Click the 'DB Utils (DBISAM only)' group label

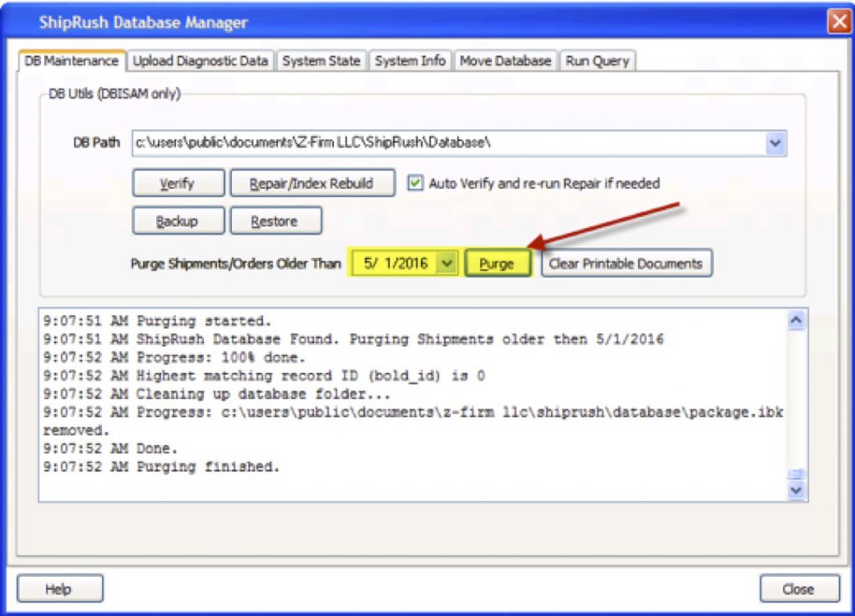[x=114, y=93]
